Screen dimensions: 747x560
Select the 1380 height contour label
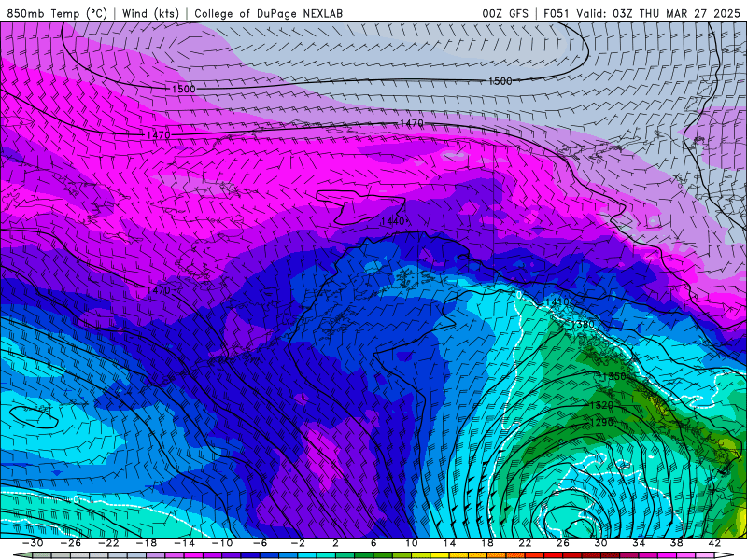point(583,325)
